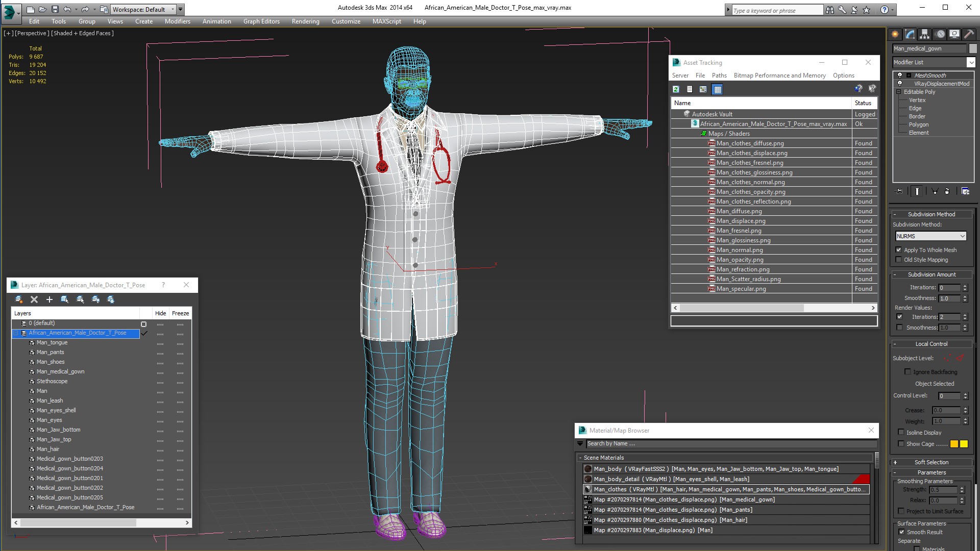Open the Modifier List dropdown
Viewport: 980px width, 551px height.
click(934, 62)
